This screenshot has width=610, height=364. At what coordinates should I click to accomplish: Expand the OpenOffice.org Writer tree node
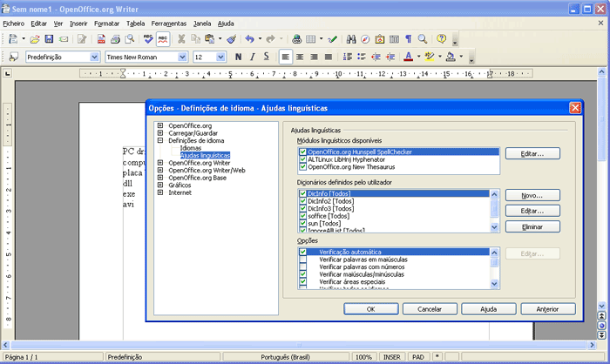[161, 162]
